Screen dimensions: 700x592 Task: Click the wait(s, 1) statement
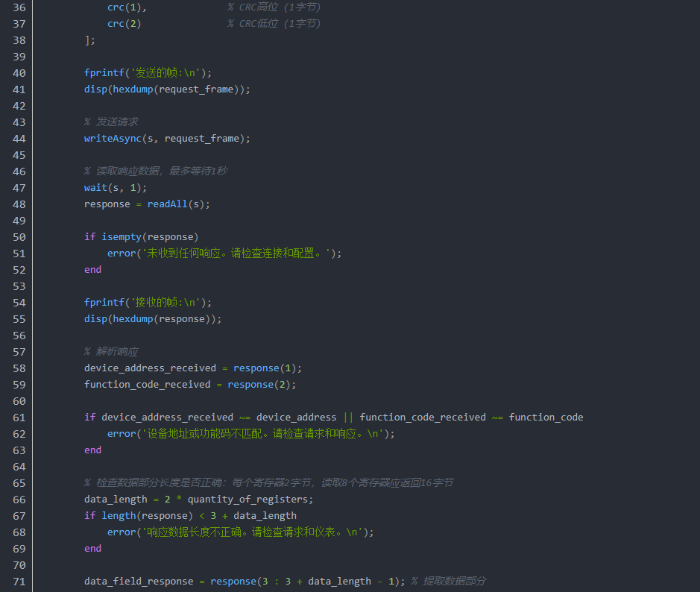coord(115,188)
